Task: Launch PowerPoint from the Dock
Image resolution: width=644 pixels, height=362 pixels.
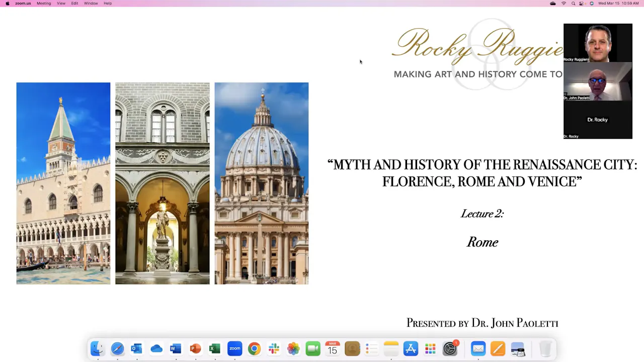Action: (x=195, y=348)
